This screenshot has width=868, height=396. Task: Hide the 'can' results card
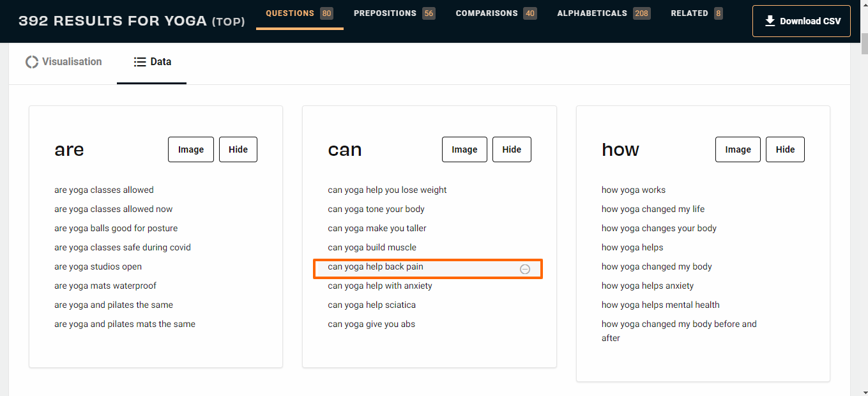(x=512, y=149)
